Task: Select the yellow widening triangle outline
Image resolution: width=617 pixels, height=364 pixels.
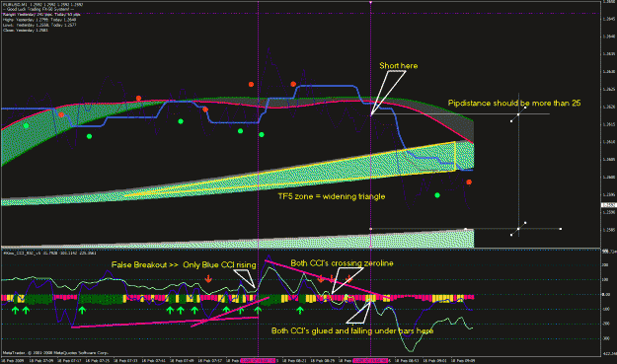Action: (x=290, y=170)
